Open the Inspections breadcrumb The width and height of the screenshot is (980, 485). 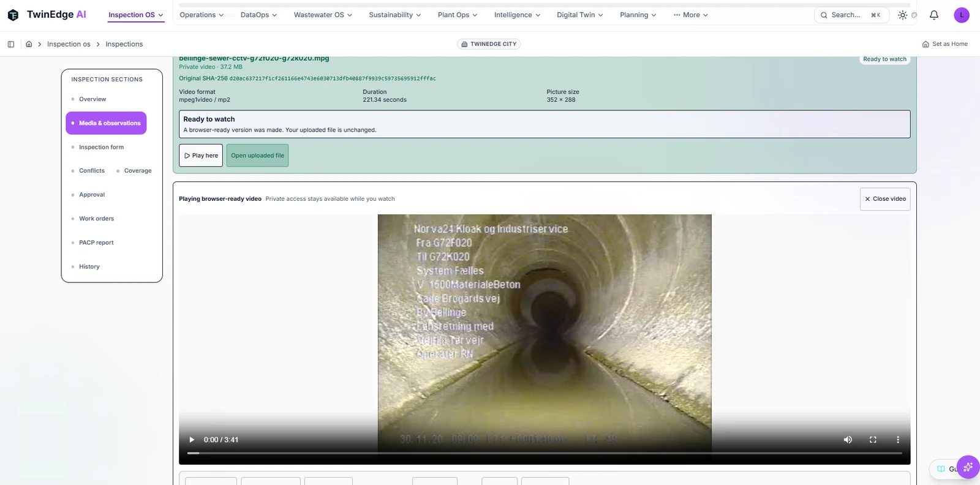tap(124, 44)
